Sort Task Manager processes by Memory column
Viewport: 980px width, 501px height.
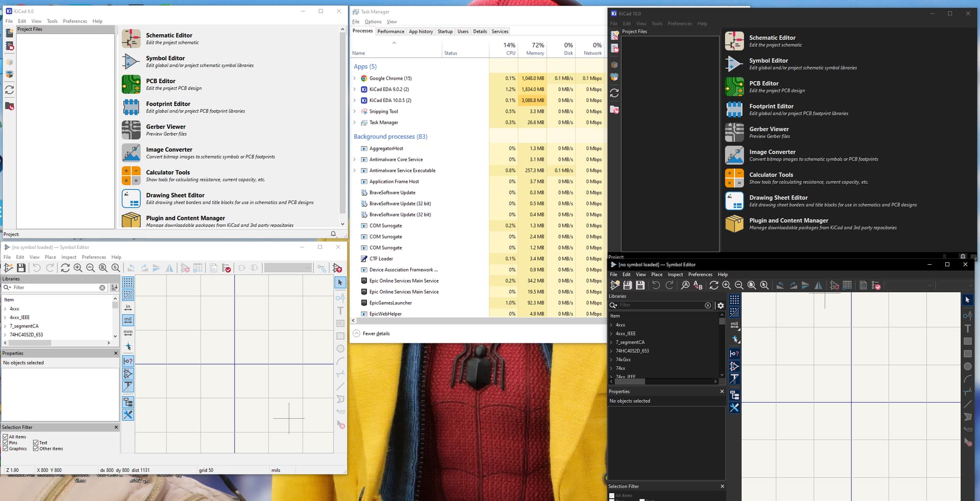(532, 49)
